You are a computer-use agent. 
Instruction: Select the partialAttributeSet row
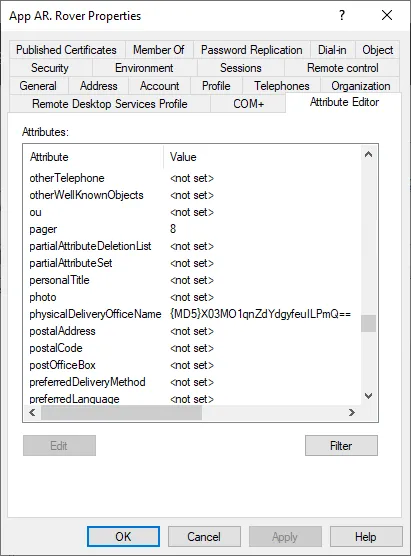(x=192, y=263)
